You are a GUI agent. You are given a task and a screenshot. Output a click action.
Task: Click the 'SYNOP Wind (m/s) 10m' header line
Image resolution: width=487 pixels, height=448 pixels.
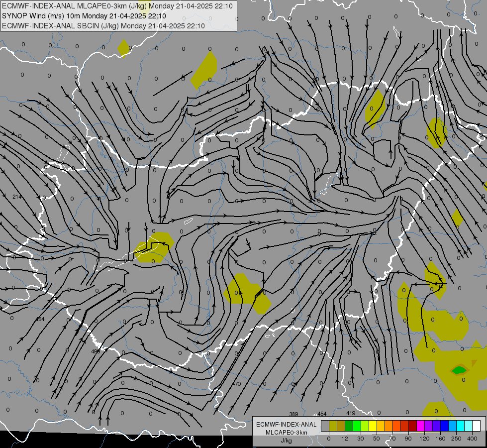[x=41, y=16]
